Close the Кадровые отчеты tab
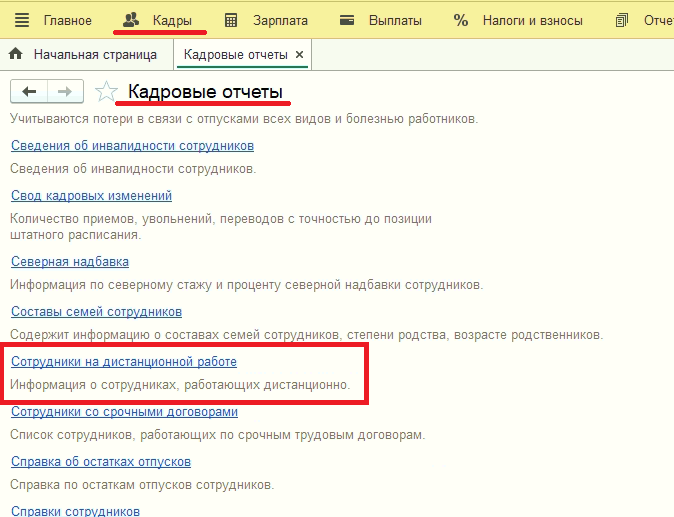Image resolution: width=674 pixels, height=517 pixels. tap(300, 55)
